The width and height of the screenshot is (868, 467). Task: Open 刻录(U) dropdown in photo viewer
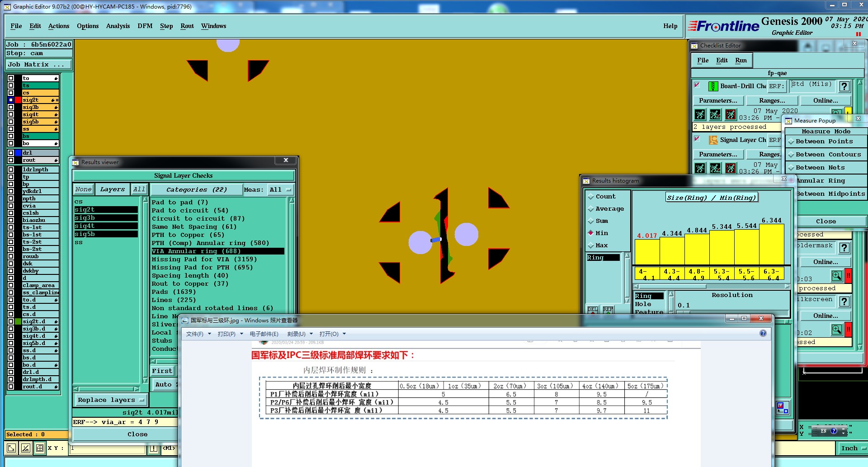(x=300, y=334)
